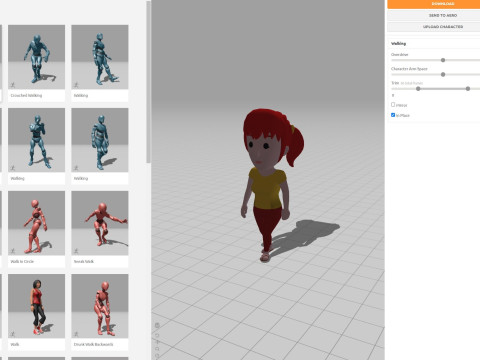
Task: Select the Crouched Walking animation thumbnail
Action: click(x=36, y=57)
